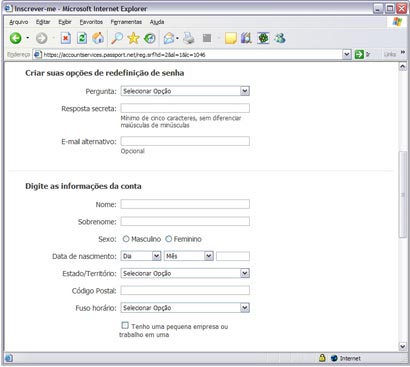Click the birth year input field
Screen dimensions: 410x367
coord(233,256)
